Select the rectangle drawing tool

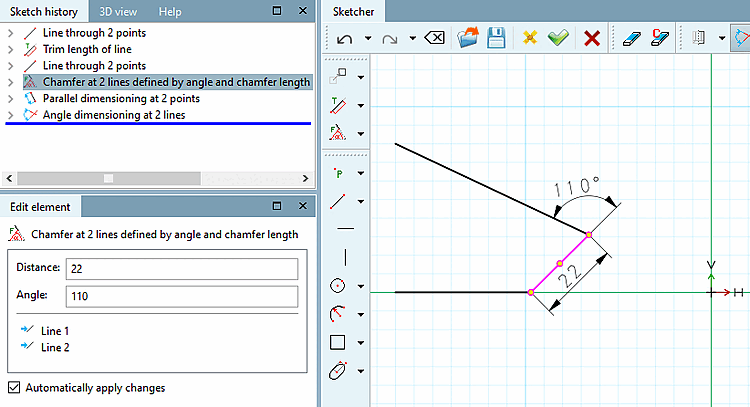338,342
